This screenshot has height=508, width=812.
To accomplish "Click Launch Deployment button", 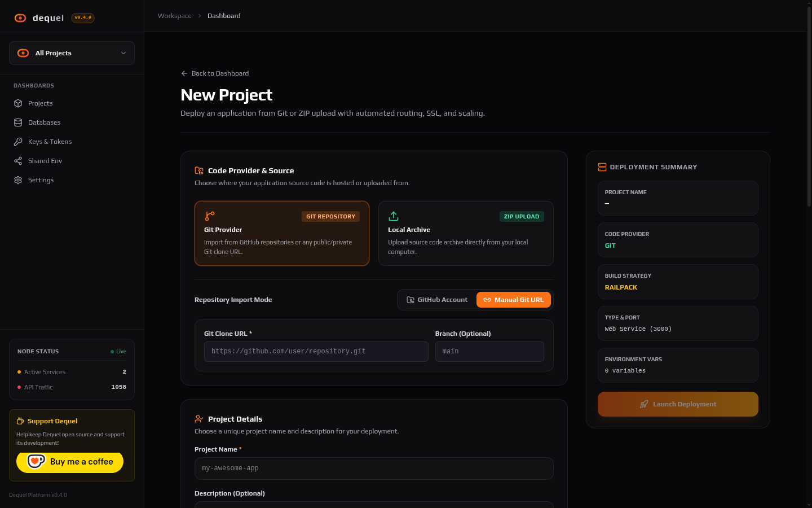I will 678,404.
